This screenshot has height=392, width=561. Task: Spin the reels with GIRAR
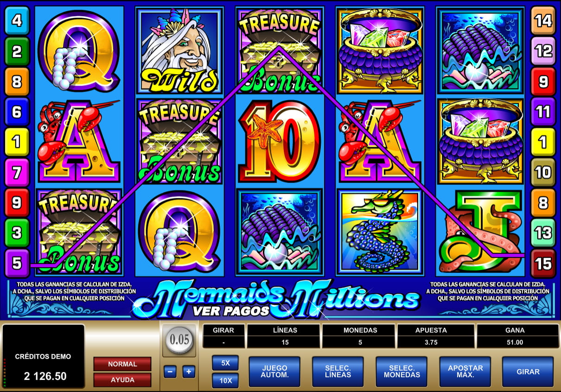[528, 372]
